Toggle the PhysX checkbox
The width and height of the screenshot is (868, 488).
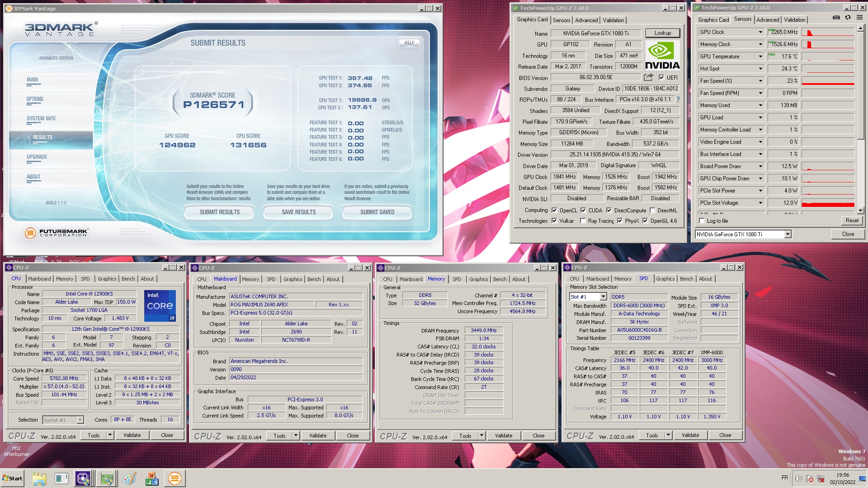pyautogui.click(x=620, y=221)
